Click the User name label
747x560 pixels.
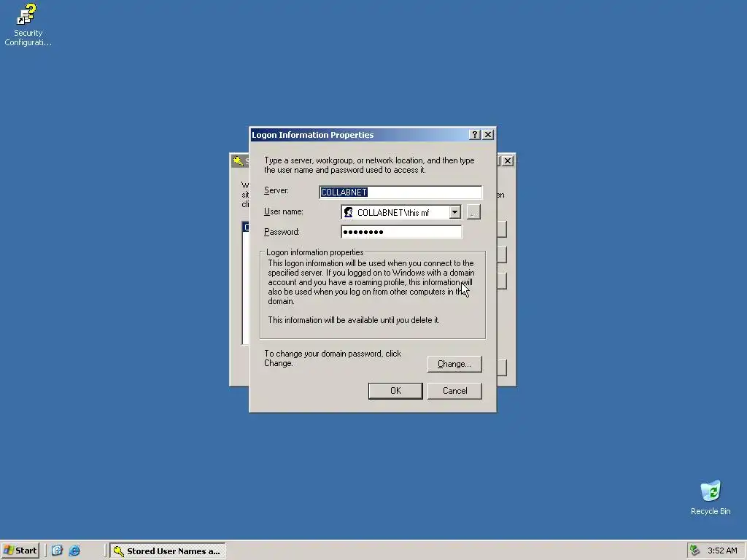284,211
